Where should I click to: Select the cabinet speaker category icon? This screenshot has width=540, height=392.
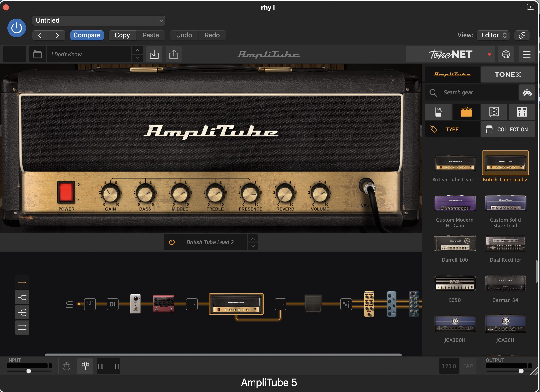[494, 112]
